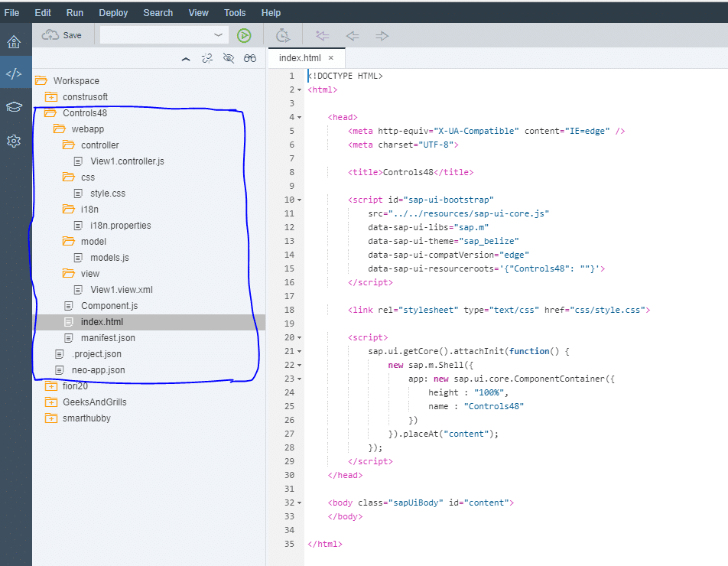Open the Development perspective code icon
Viewport: 728px width, 566px height.
(x=14, y=74)
